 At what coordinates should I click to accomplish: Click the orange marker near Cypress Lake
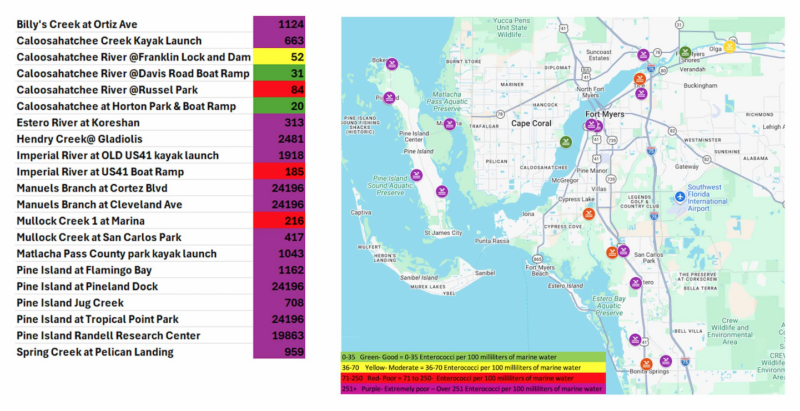tap(589, 214)
